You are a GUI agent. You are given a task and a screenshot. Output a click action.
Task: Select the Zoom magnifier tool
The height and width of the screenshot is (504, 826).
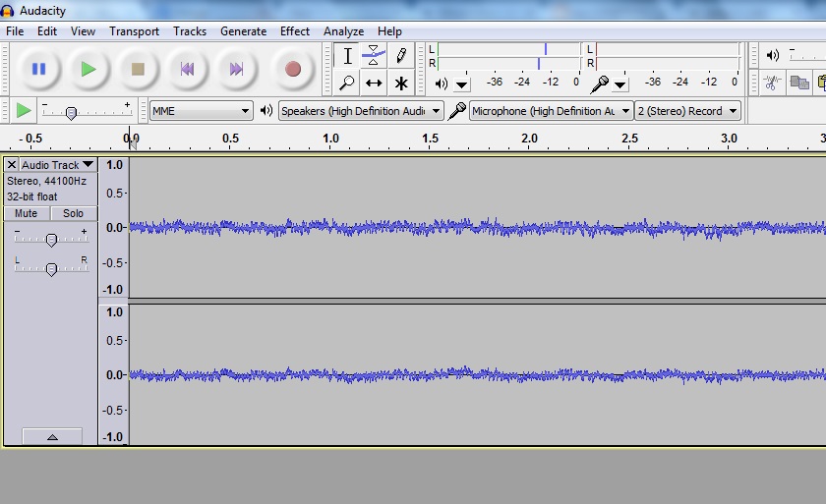pos(347,84)
